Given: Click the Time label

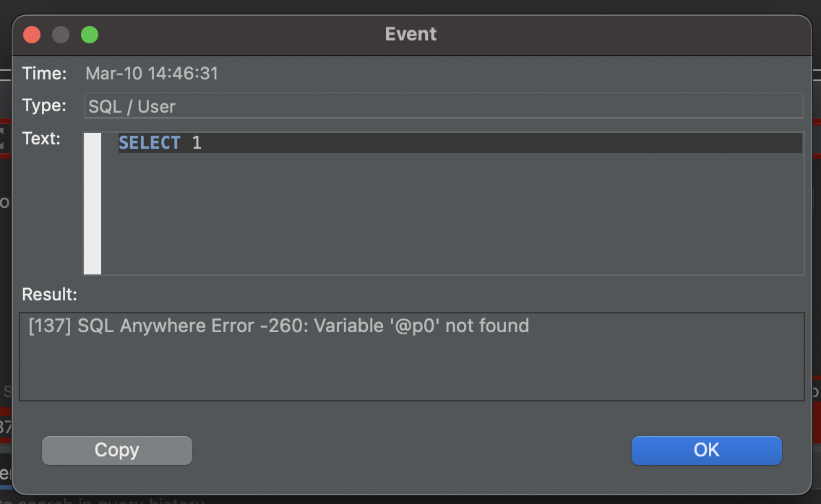Looking at the screenshot, I should point(44,73).
